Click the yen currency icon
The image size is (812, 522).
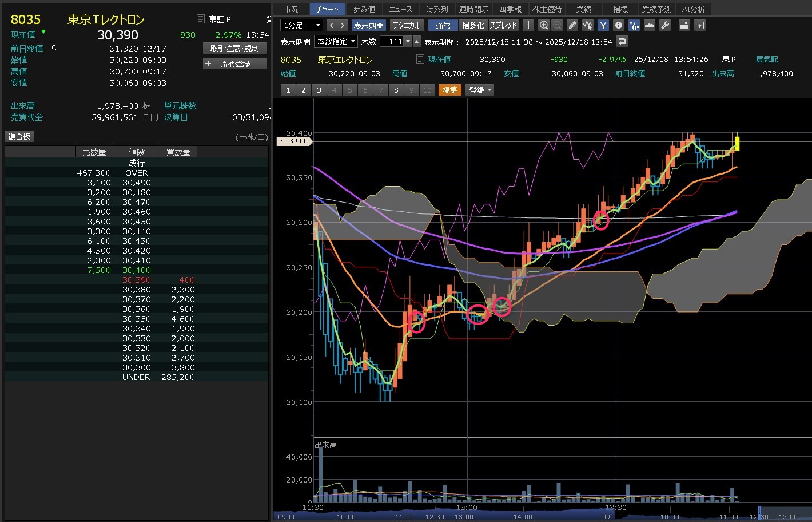[x=603, y=25]
